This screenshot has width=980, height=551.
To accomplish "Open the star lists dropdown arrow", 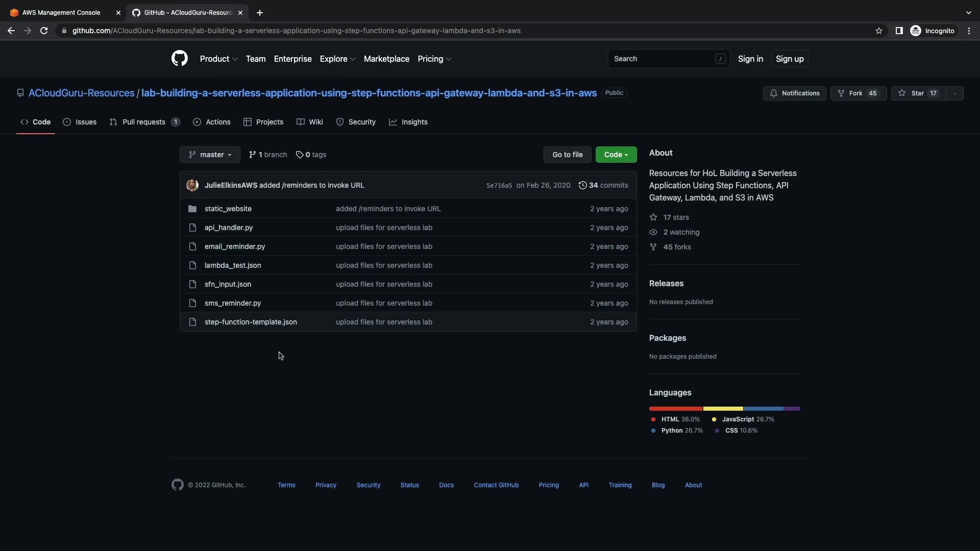I will 955,93.
